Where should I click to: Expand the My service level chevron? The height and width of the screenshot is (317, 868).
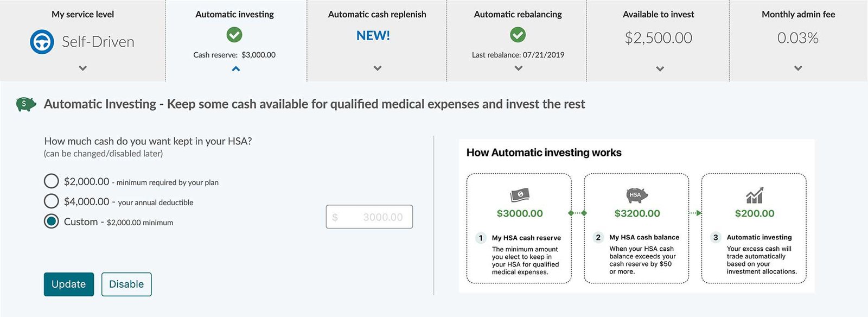click(x=82, y=68)
